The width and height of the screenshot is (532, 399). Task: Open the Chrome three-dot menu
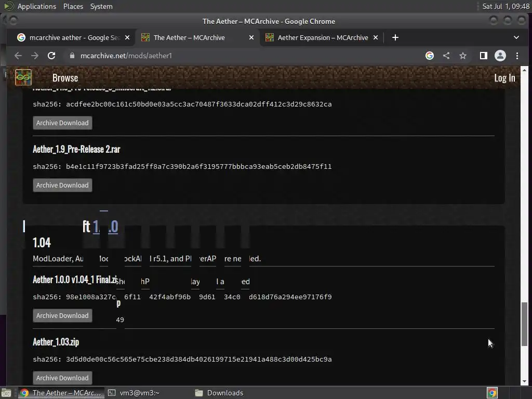click(517, 56)
